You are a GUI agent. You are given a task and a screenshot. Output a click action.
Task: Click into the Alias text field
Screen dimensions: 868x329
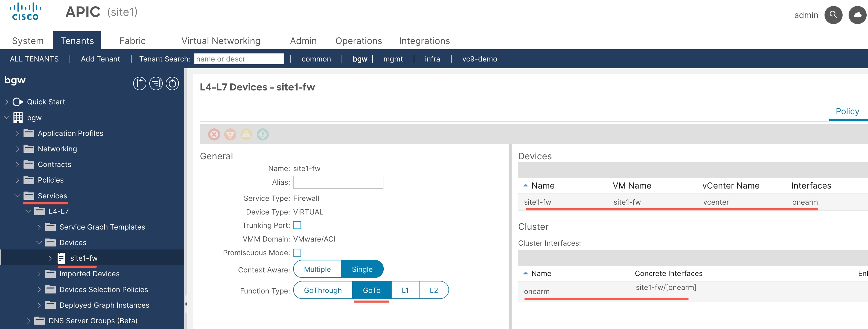coord(338,182)
